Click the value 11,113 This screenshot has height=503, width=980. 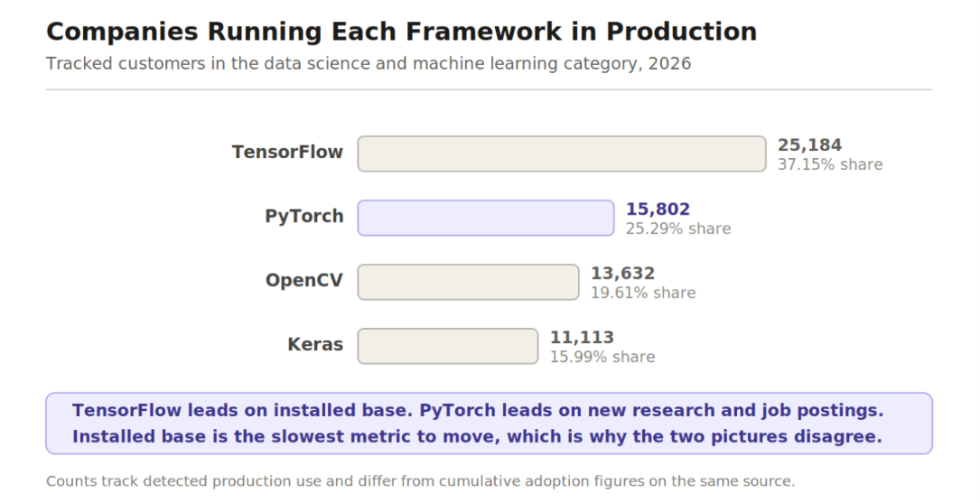582,338
